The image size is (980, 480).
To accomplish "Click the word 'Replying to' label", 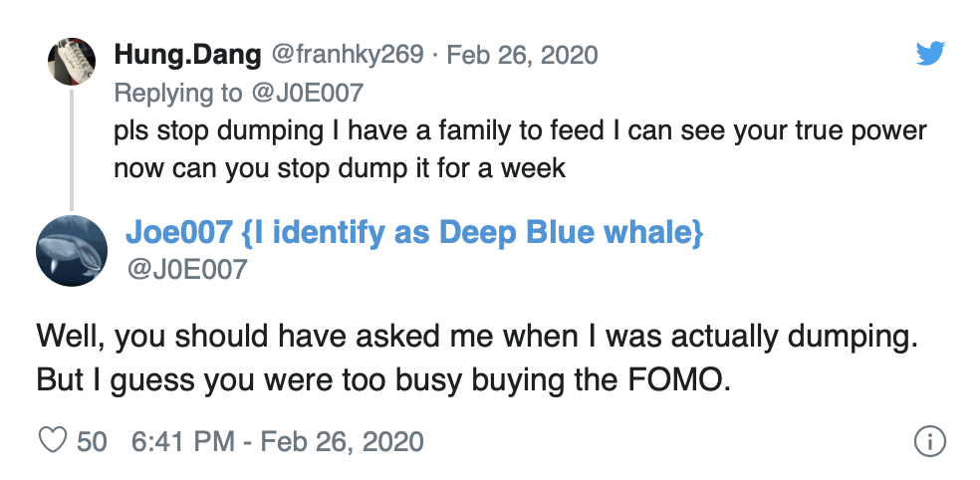I will [178, 94].
